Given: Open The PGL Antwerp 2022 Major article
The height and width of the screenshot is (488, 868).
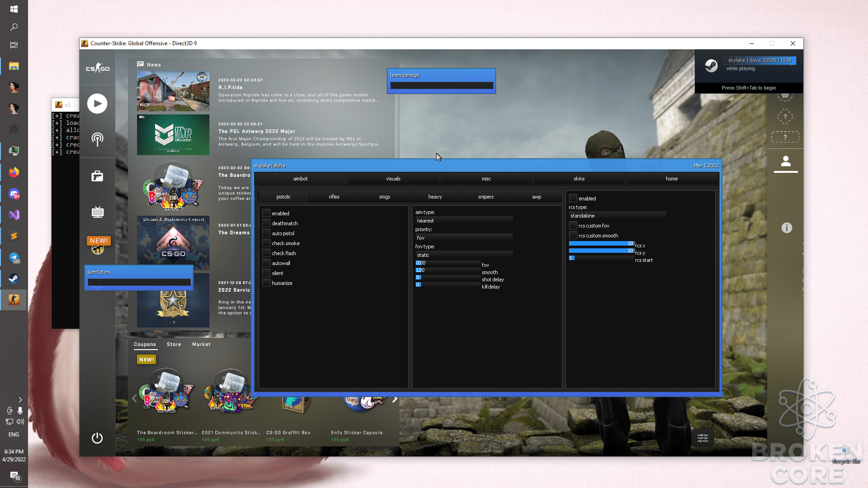Looking at the screenshot, I should click(257, 131).
